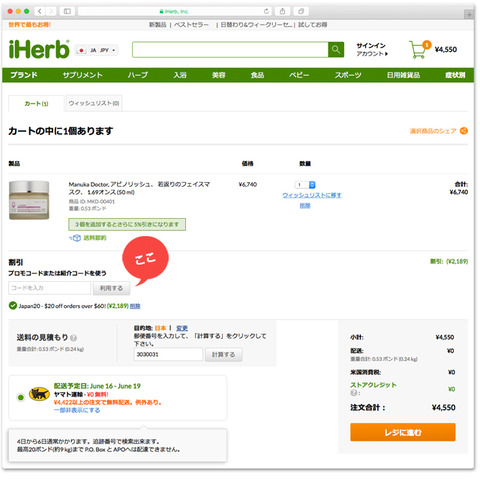Viewport: 480px width, 485px height.
Task: Toggle the Safari sidebar button
Action: pyautogui.click(x=67, y=11)
